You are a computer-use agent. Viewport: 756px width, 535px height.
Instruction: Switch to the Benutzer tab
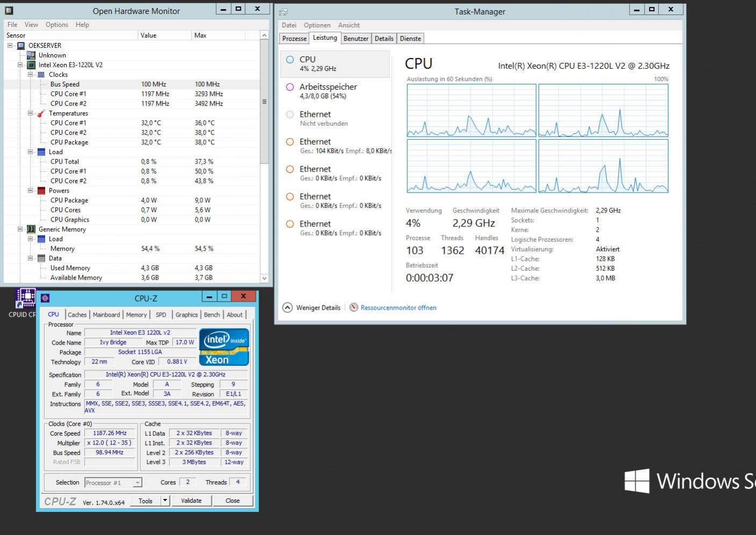[x=356, y=39]
